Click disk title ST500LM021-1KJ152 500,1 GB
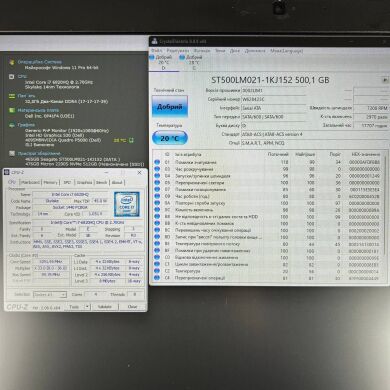Viewport: 390px width, 390px height. pos(270,80)
